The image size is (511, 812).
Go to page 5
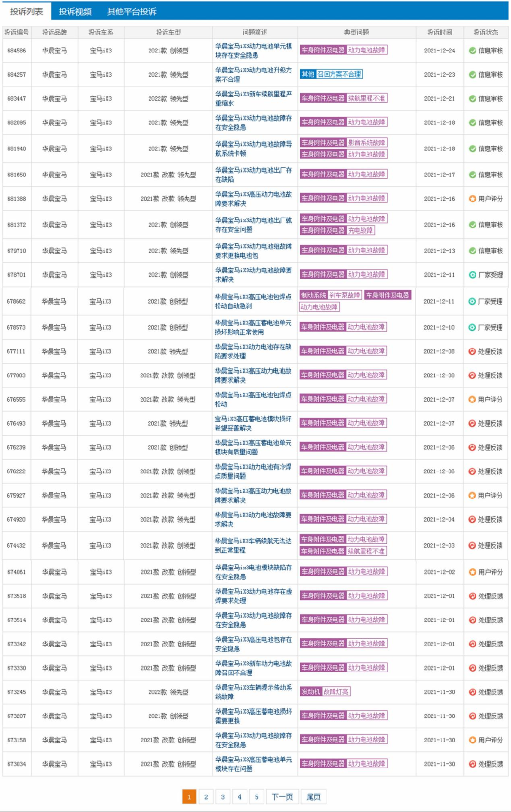pos(256,797)
